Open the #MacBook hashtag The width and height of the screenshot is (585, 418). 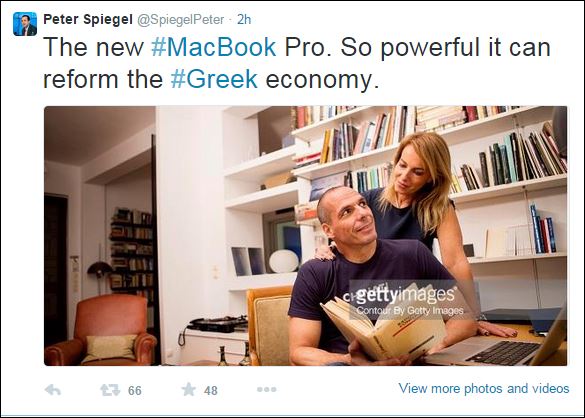point(214,47)
